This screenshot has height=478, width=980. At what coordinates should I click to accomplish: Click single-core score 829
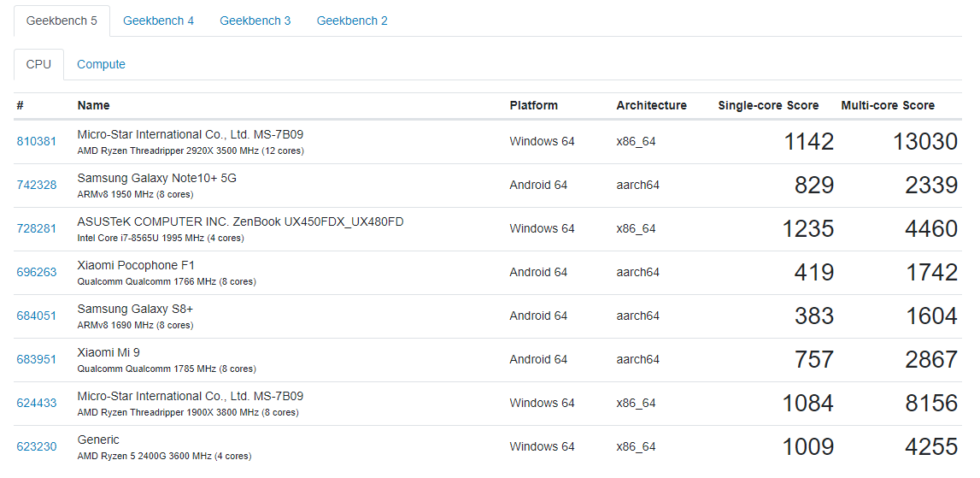pyautogui.click(x=814, y=186)
